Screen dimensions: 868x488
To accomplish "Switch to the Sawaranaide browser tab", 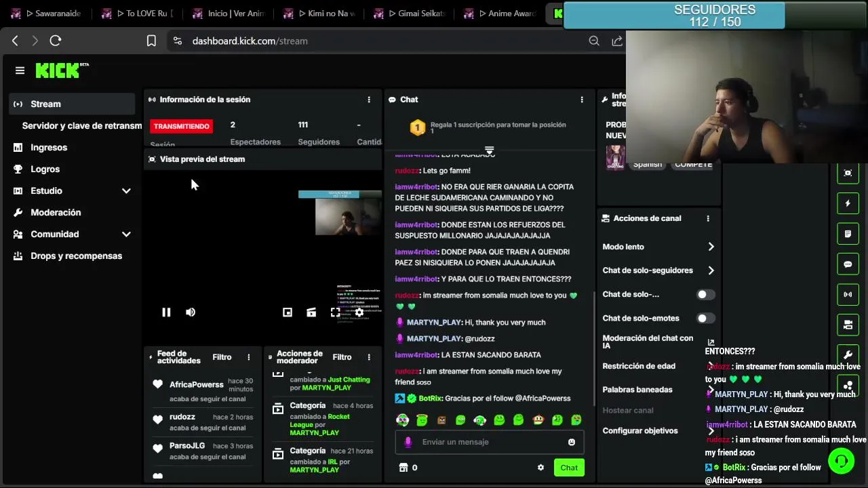I will point(45,13).
